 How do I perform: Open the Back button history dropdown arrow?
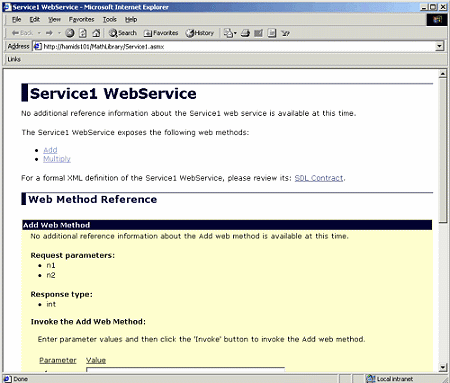pos(39,33)
